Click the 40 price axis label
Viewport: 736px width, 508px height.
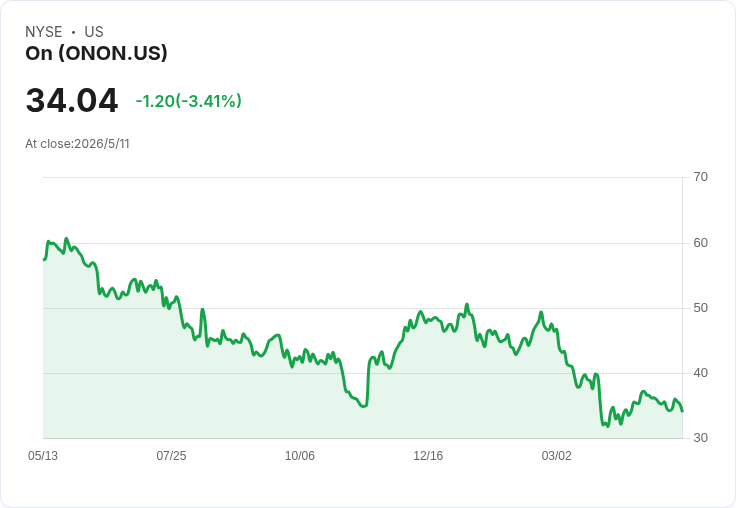[x=701, y=373]
